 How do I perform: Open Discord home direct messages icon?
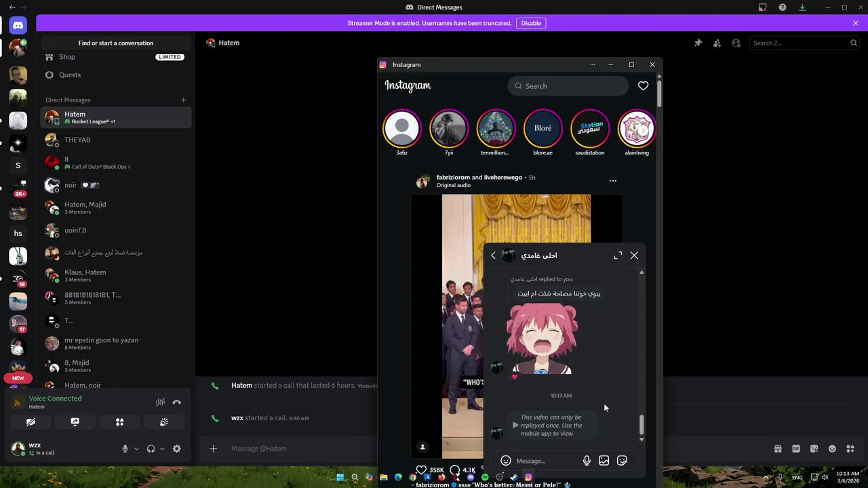point(18,25)
